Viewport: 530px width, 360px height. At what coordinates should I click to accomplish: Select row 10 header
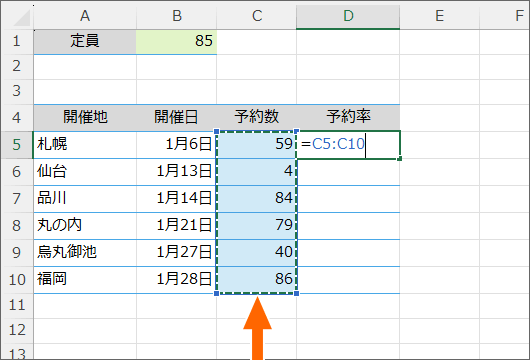[17, 280]
